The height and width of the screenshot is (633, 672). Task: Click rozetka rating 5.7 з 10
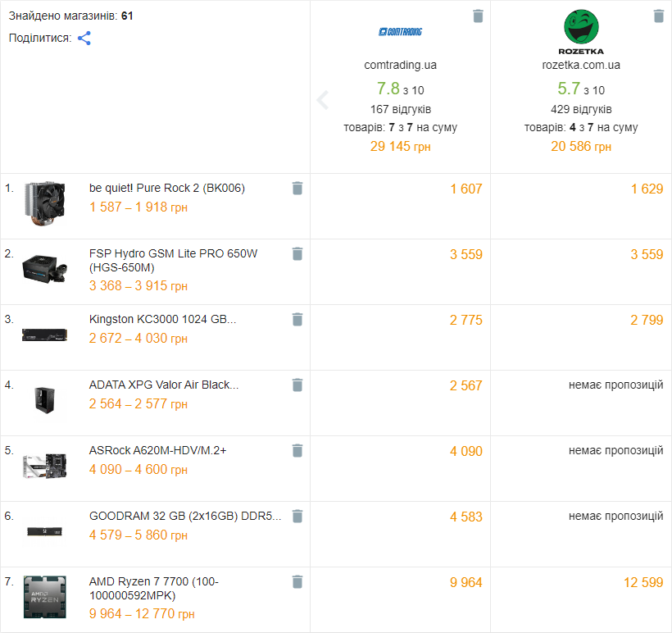(x=581, y=89)
